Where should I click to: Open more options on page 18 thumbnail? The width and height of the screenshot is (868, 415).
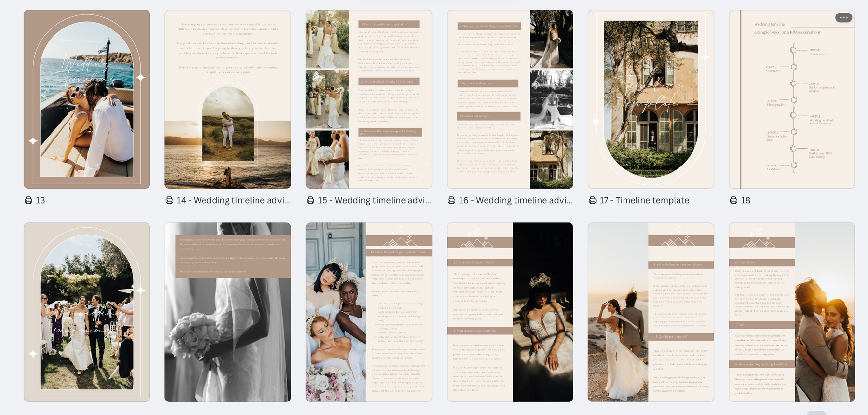(843, 18)
